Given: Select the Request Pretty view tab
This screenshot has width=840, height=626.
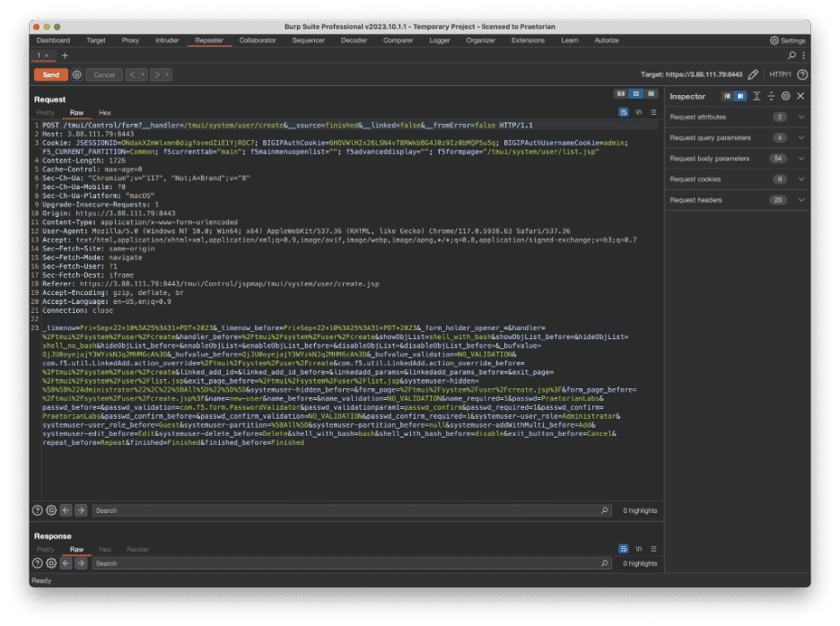Looking at the screenshot, I should pyautogui.click(x=46, y=112).
